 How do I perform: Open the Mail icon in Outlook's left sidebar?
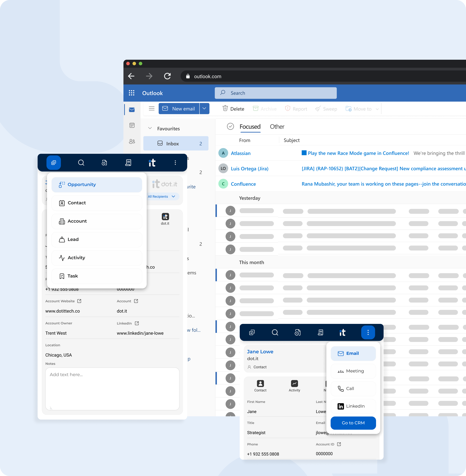[132, 110]
